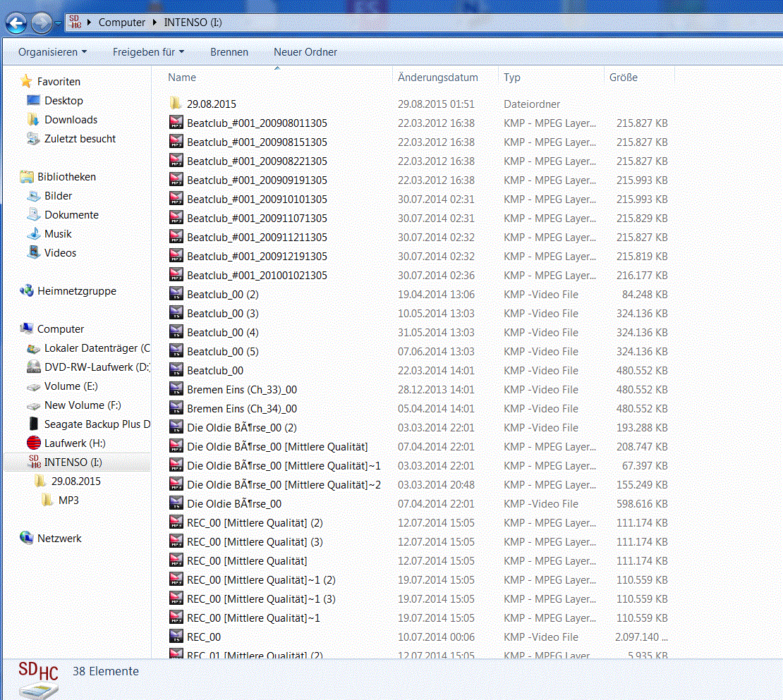Select Lokaler Datenträger (C:) drive
Screen dimensions: 783x700
pyautogui.click(x=97, y=348)
